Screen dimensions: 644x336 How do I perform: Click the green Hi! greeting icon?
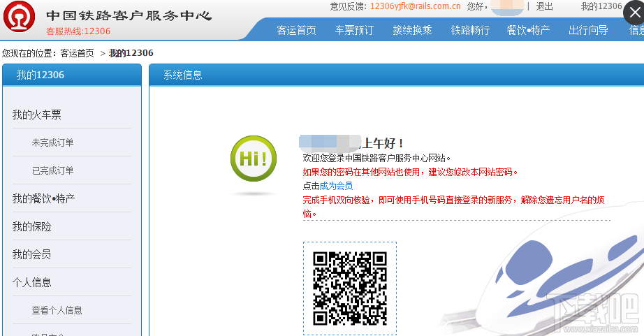[x=254, y=159]
